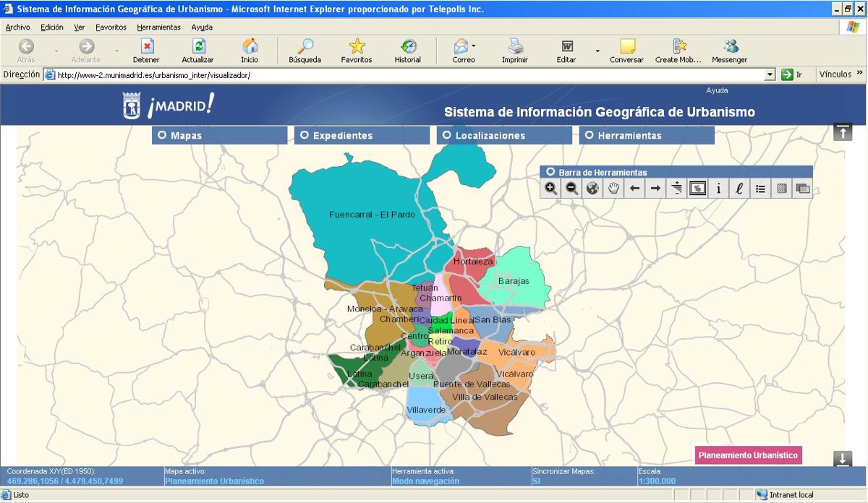Open the Favoritos menu in menu bar
Viewport: 868px width, 503px height.
(111, 27)
